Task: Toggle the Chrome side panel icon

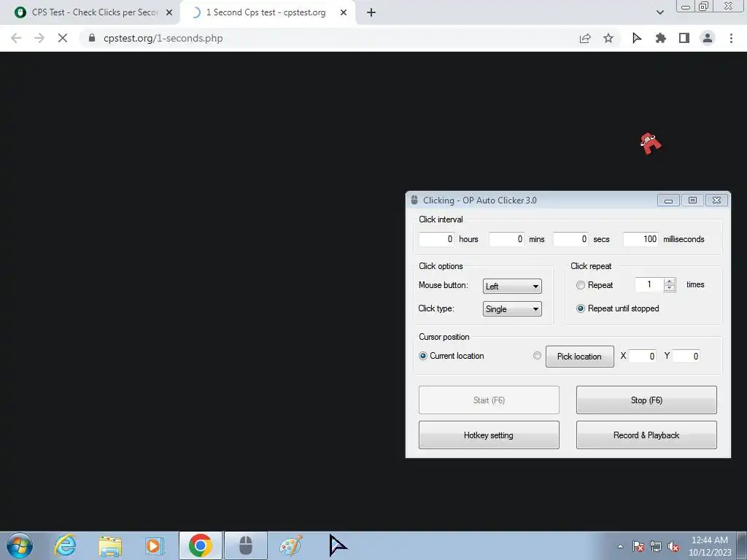Action: [684, 38]
